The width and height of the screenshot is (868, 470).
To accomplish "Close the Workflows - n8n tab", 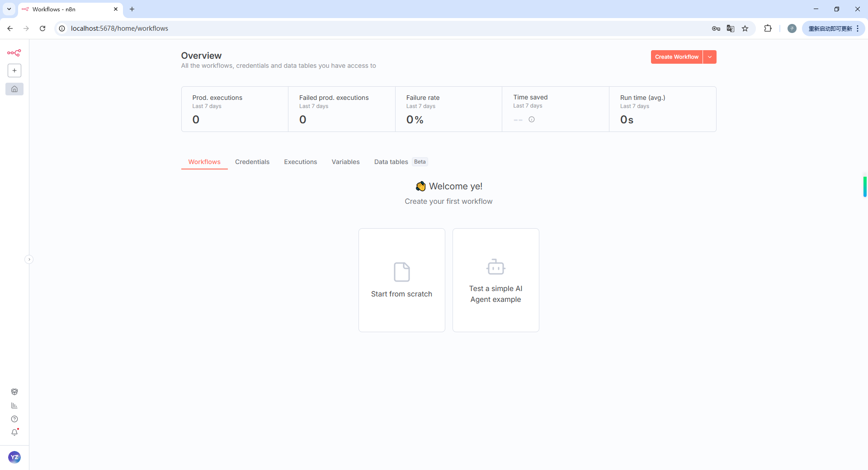I will click(x=116, y=9).
